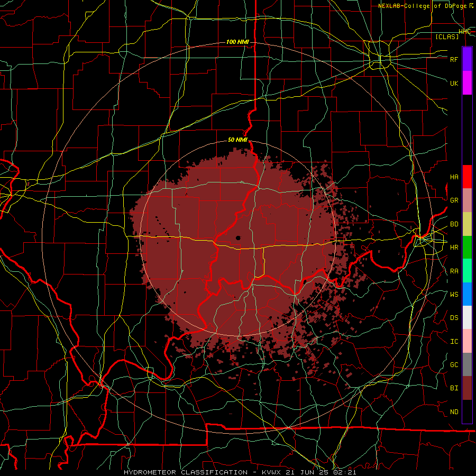
Task: Click the ND legend label
Action: coord(454,412)
